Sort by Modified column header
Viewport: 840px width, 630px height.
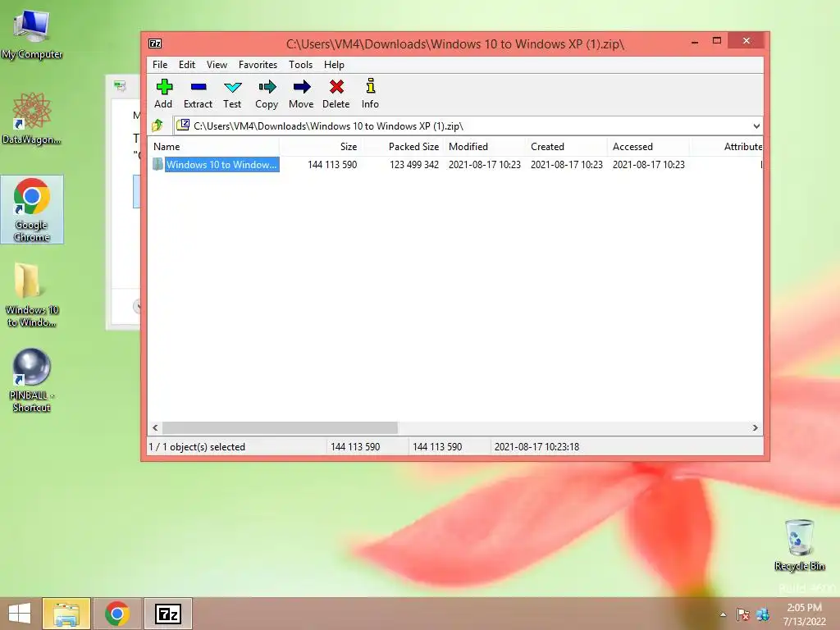(x=485, y=147)
